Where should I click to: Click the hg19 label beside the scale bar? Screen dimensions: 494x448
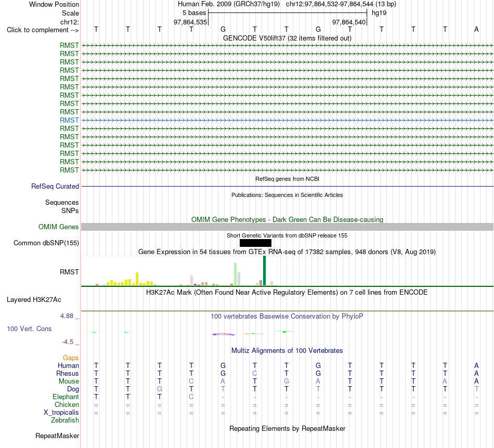379,13
